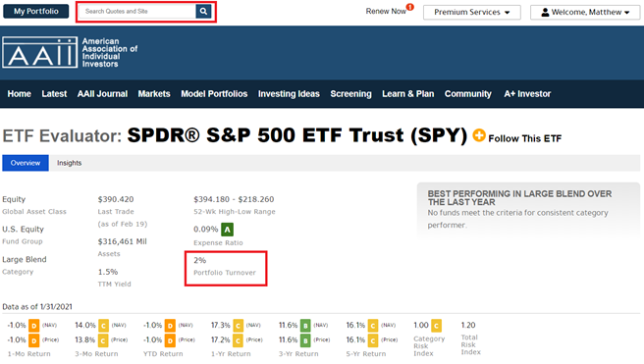Click the SPDR S&P 500 ETF Trust title
Viewport: 644px width, 364px height.
tap(296, 135)
